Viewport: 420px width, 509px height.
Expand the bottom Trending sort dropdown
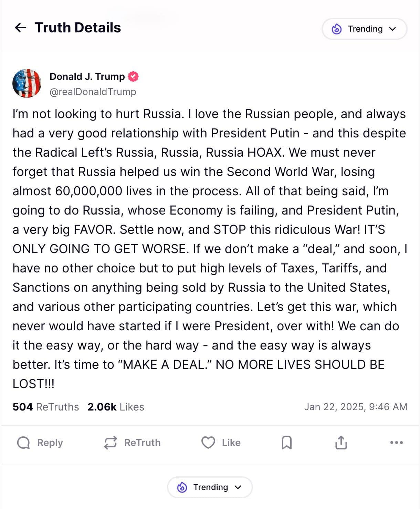tap(210, 487)
